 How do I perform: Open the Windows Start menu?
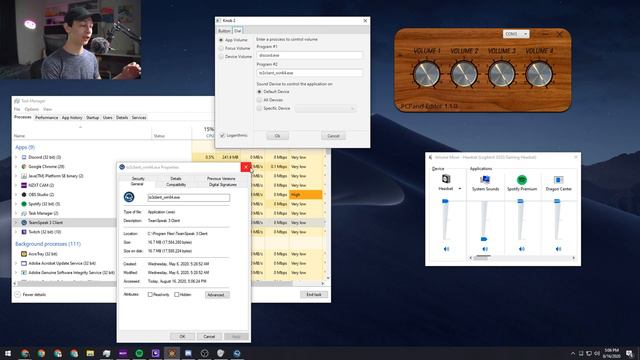(x=8, y=353)
